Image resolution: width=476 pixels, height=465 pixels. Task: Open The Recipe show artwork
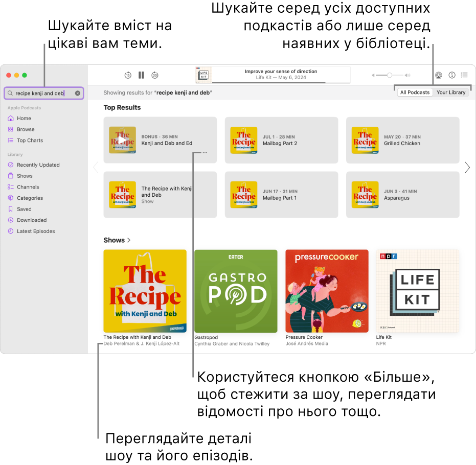click(x=145, y=291)
